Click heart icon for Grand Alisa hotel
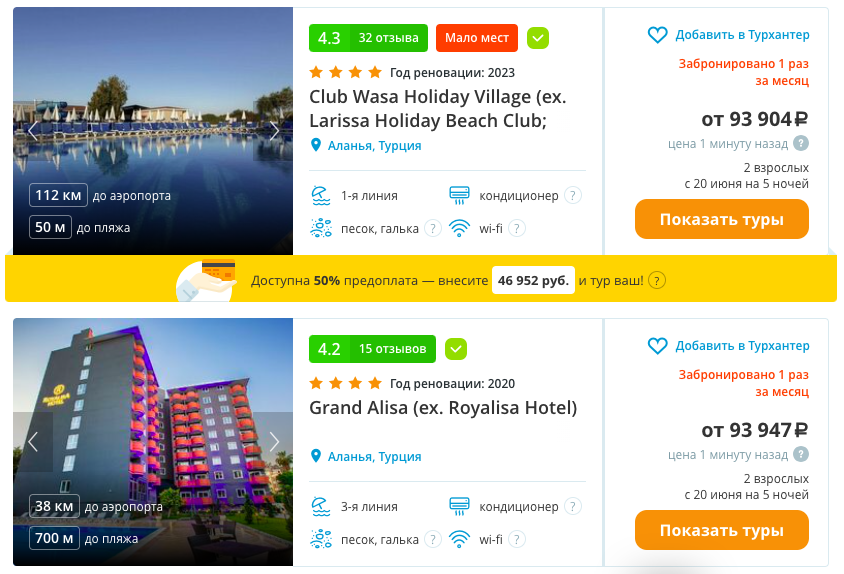The image size is (844, 574). click(x=657, y=346)
